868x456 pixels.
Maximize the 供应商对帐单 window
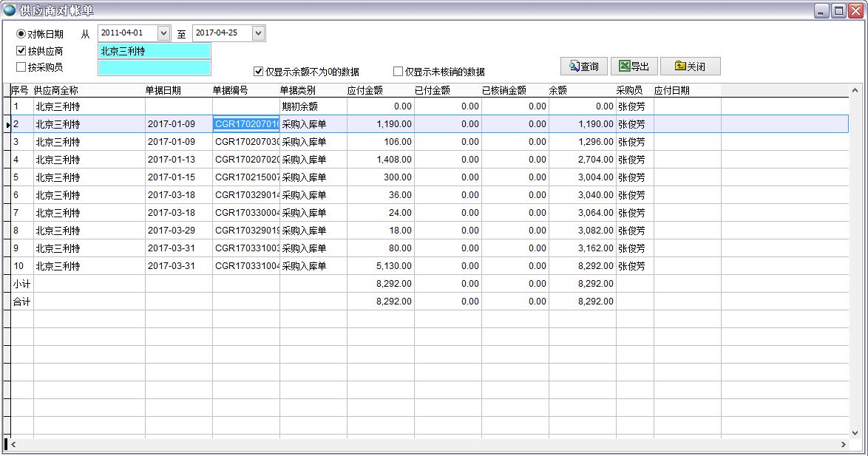[x=838, y=10]
